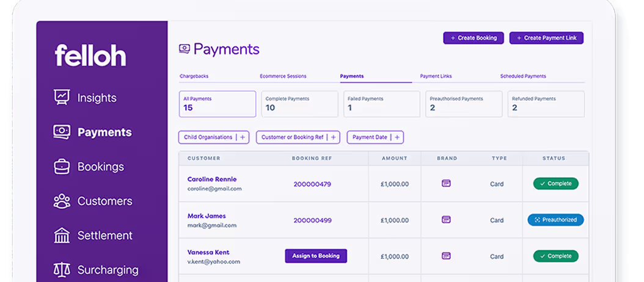The height and width of the screenshot is (282, 644).
Task: Open customer Vanessa Kent
Action: click(x=208, y=253)
